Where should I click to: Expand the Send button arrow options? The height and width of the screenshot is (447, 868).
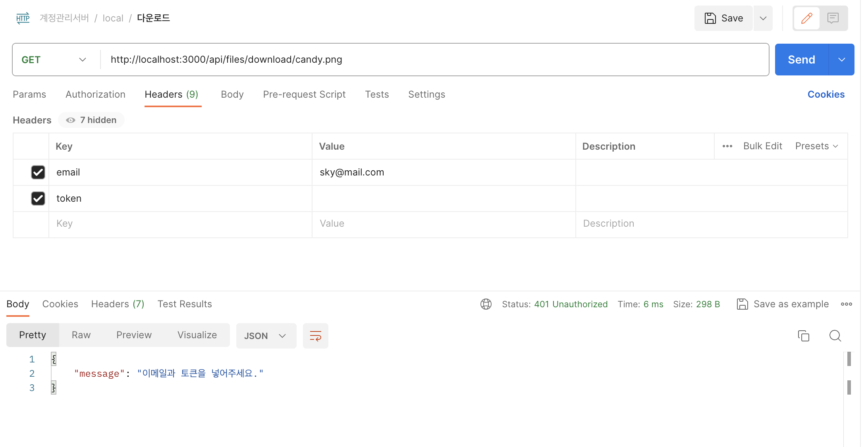(841, 60)
